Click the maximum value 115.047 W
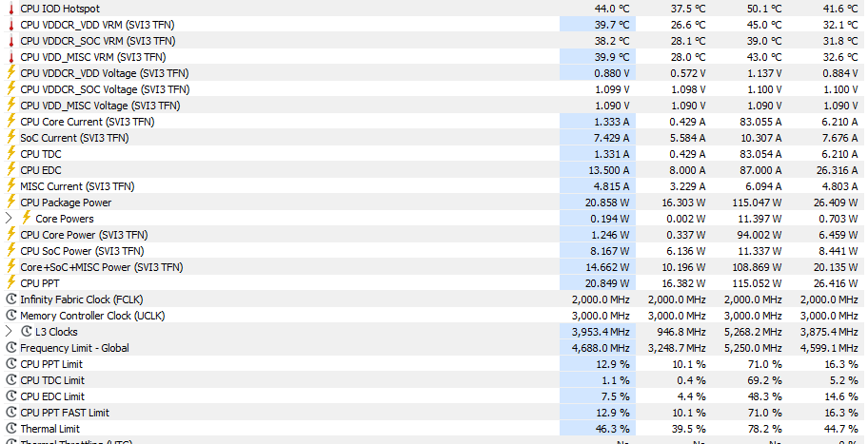Screen dimensions: 868x444 tap(757, 203)
